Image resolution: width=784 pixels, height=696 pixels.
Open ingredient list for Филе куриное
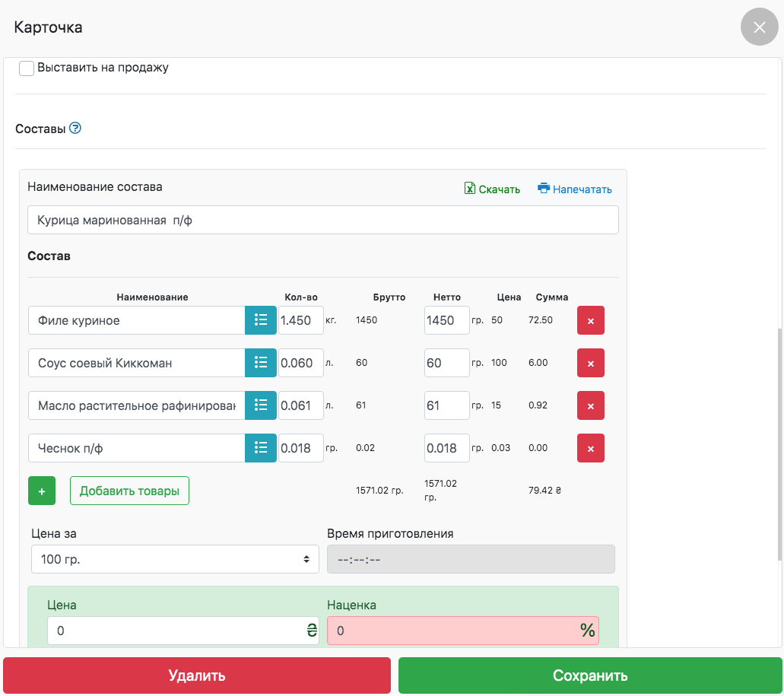coord(261,320)
